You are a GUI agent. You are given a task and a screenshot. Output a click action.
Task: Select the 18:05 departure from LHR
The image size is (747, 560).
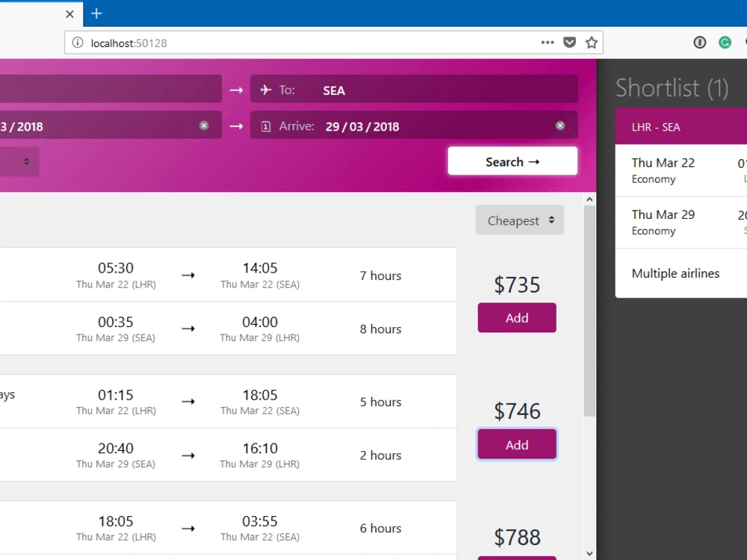click(116, 521)
